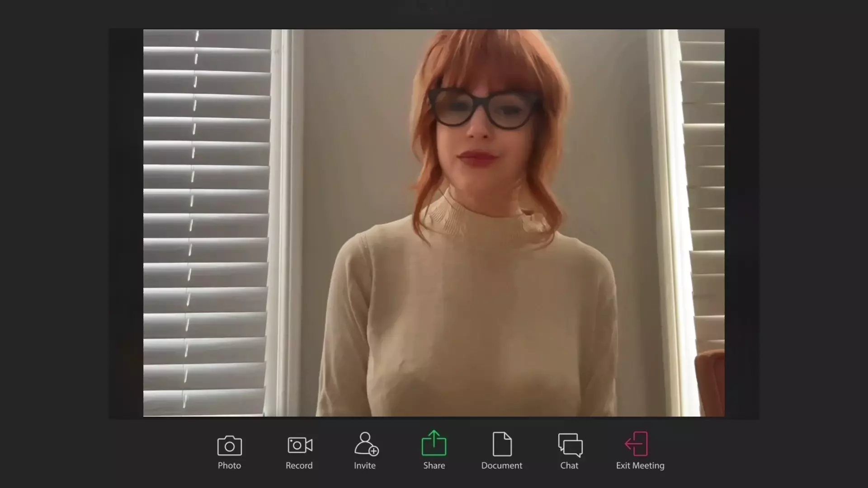Open the Document page icon
Screen dimensions: 868x488
click(502, 444)
